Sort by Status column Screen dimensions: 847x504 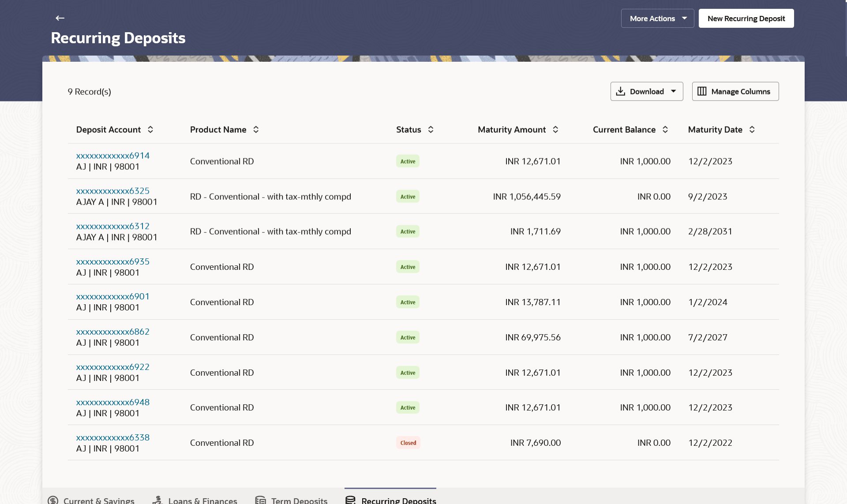431,130
